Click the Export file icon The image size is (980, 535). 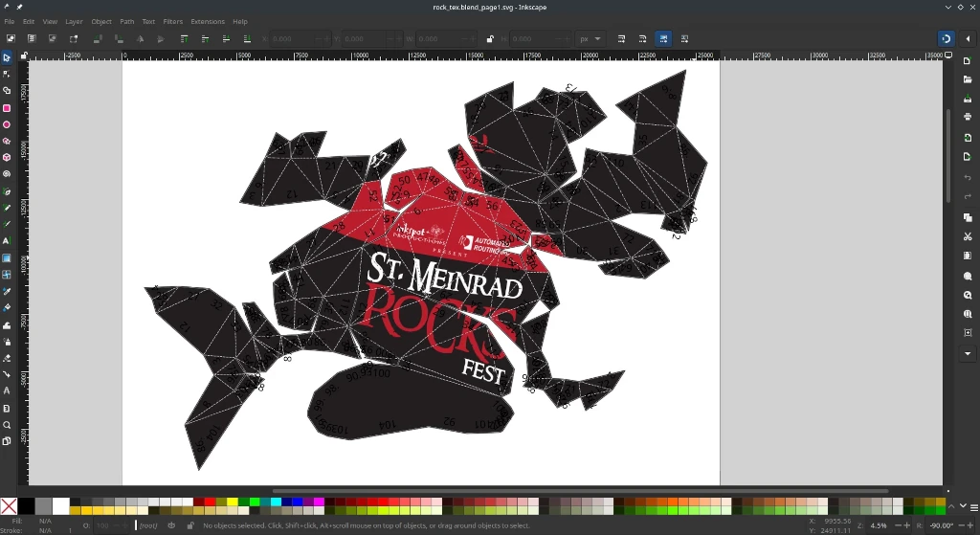968,156
